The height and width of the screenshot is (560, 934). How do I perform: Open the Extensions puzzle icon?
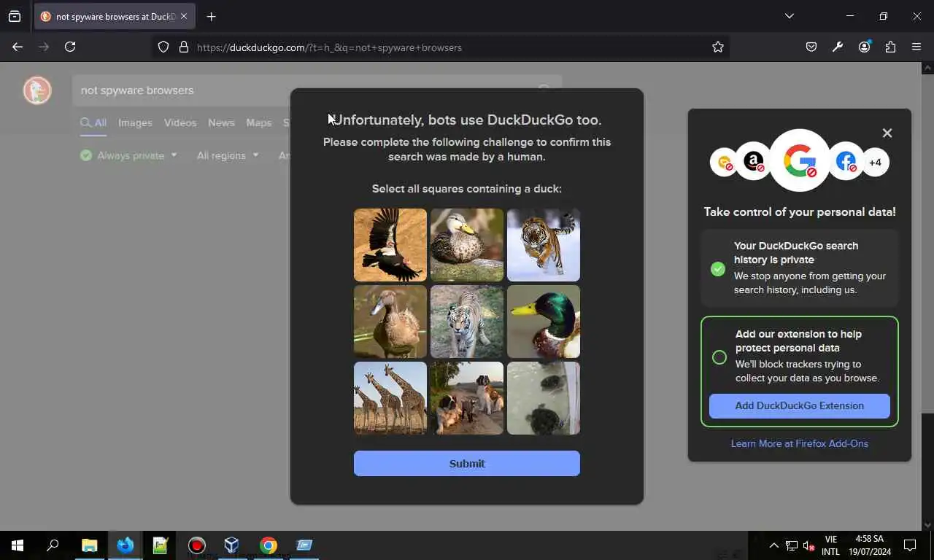890,47
